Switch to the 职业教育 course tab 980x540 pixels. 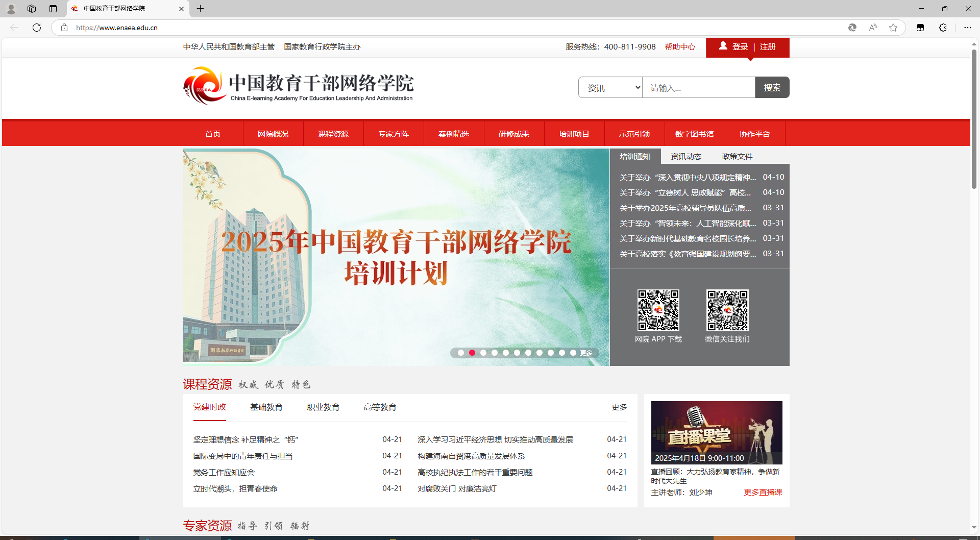pyautogui.click(x=323, y=407)
